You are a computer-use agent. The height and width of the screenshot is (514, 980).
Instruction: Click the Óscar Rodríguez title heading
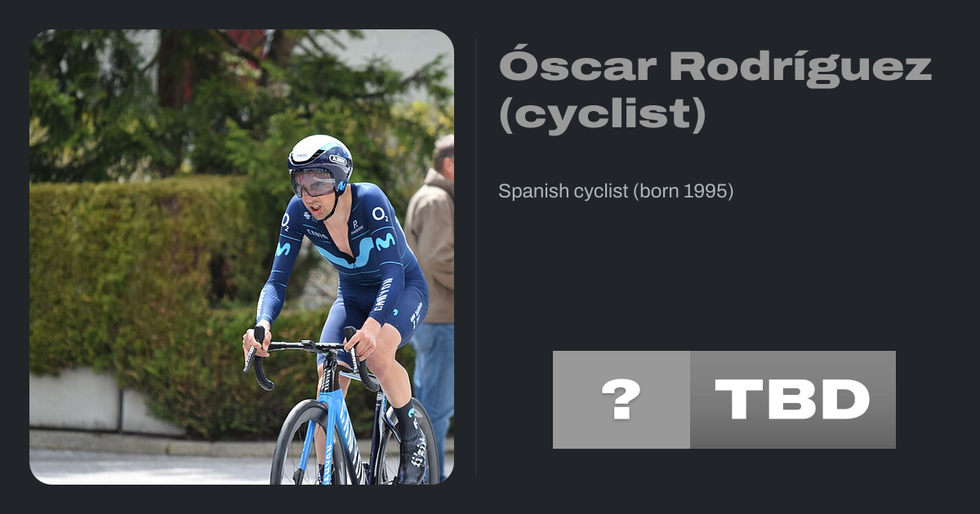[x=715, y=66]
